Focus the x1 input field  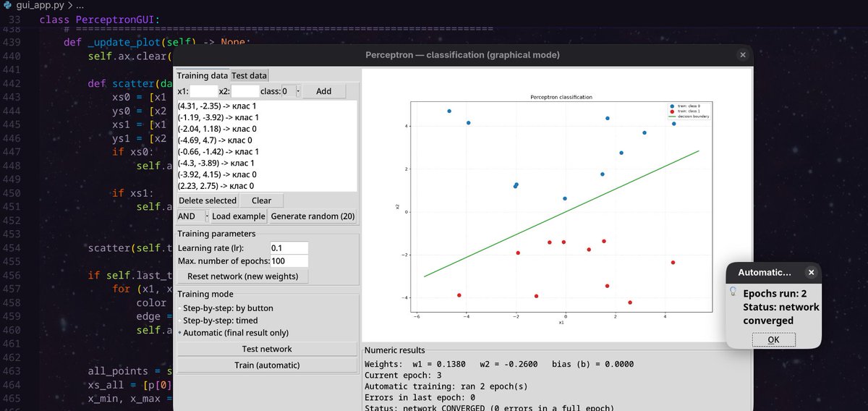pyautogui.click(x=204, y=91)
